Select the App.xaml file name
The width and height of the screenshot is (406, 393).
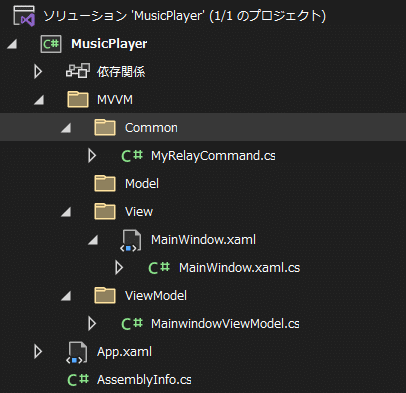[x=124, y=352]
